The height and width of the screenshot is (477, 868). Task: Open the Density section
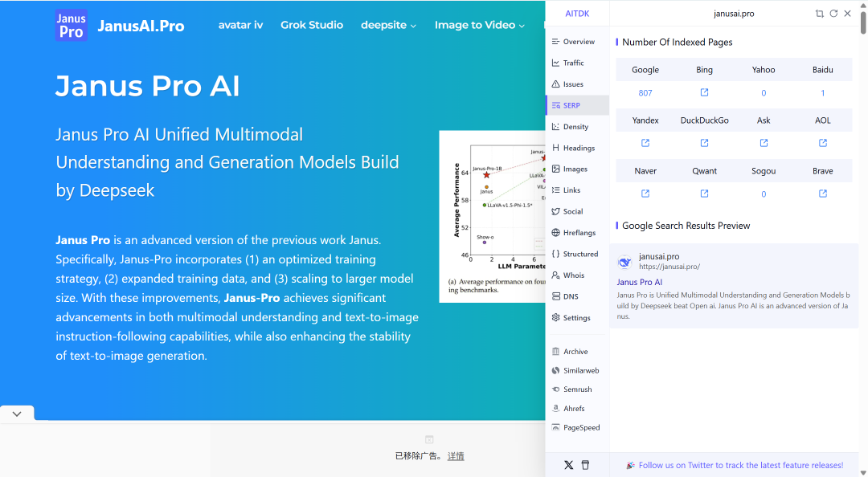coord(577,127)
